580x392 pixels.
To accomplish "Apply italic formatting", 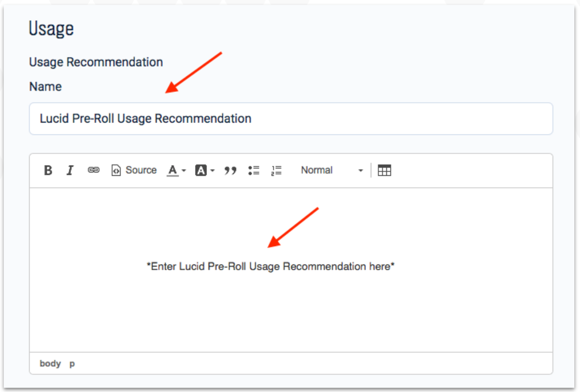I will click(70, 170).
